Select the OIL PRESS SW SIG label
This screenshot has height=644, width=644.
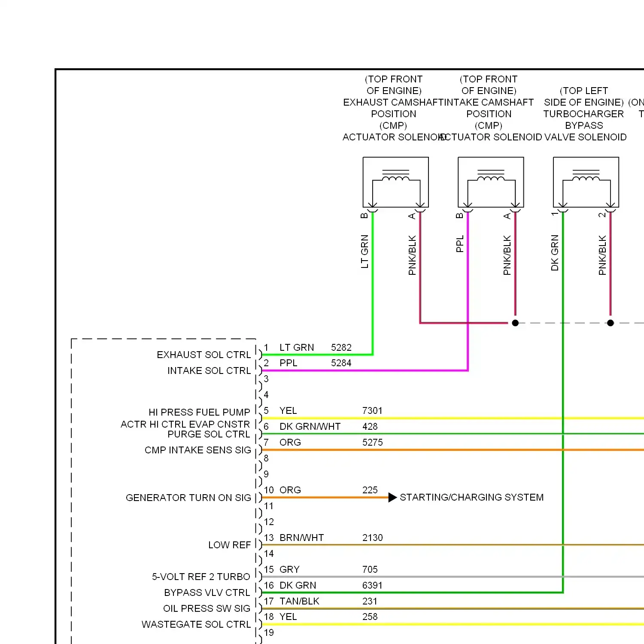(207, 608)
